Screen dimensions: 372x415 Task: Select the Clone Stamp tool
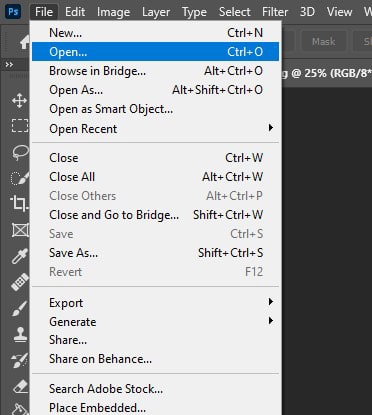[20, 334]
